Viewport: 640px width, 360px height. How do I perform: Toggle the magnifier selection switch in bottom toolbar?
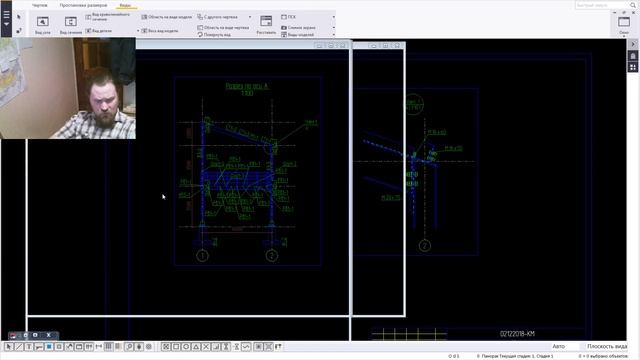pos(129,347)
